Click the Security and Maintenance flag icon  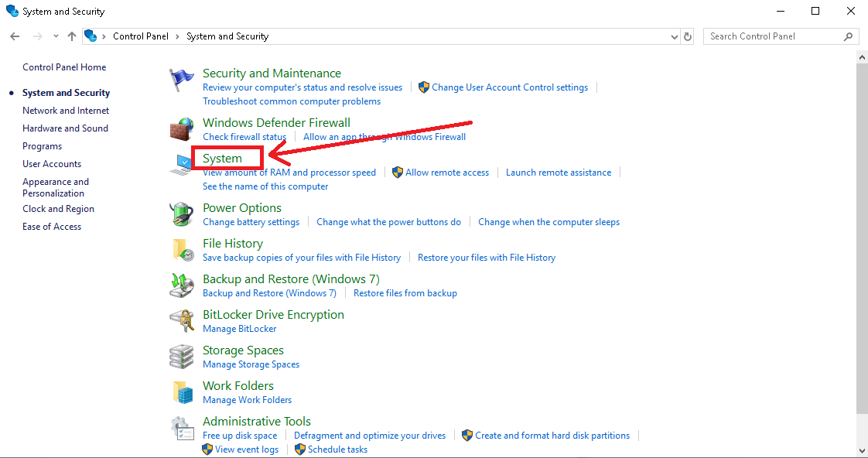tap(182, 80)
